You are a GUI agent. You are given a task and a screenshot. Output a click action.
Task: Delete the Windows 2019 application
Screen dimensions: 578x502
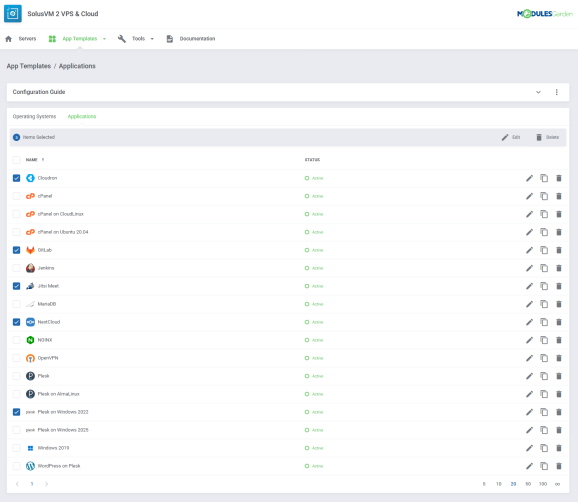click(x=559, y=448)
